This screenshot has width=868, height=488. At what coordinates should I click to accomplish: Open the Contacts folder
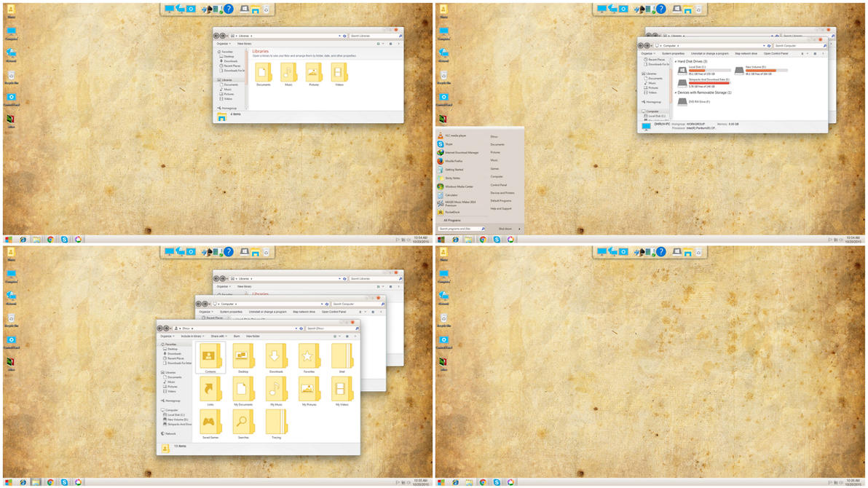(210, 356)
